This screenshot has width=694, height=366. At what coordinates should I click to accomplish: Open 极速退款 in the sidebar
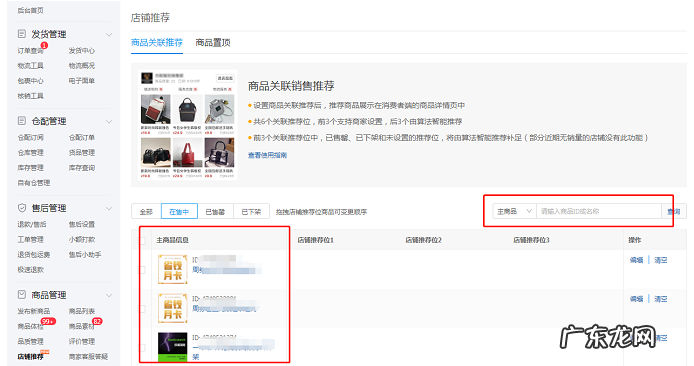pyautogui.click(x=31, y=269)
